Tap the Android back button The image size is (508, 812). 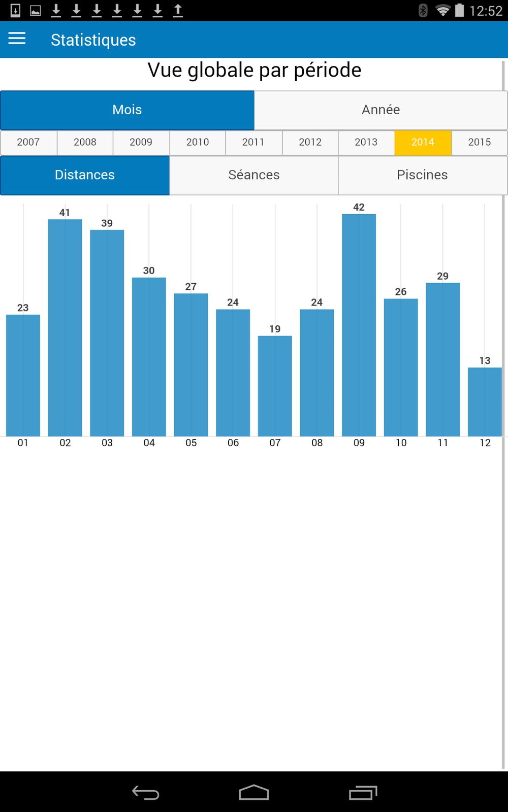pyautogui.click(x=146, y=792)
